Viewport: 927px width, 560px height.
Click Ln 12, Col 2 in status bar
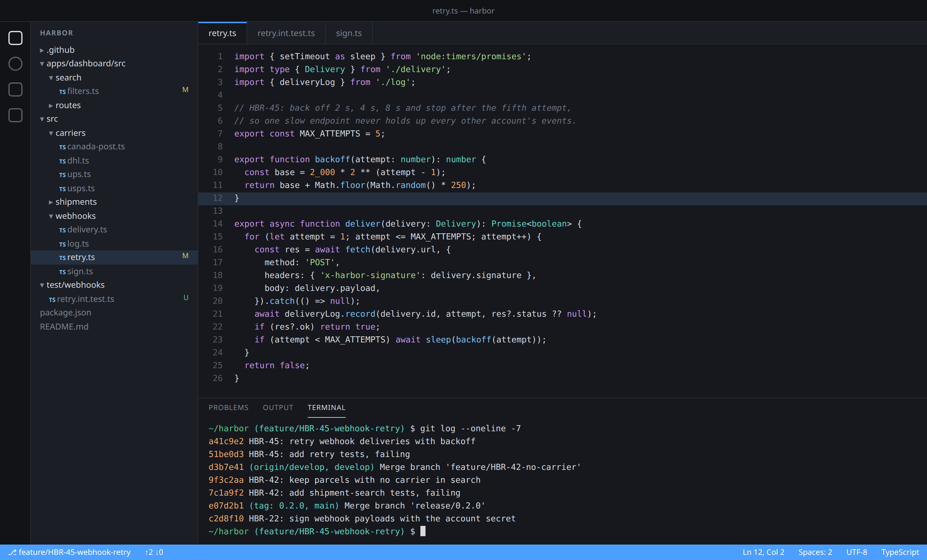click(x=763, y=552)
